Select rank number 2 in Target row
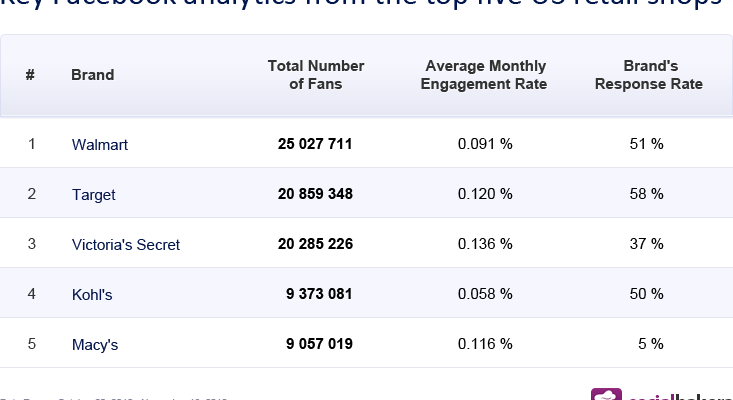Screen dimensions: 733x400 point(31,194)
